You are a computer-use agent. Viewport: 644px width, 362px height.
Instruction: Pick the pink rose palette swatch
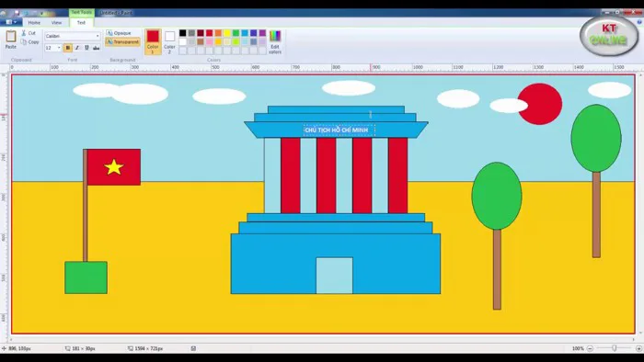(210, 42)
